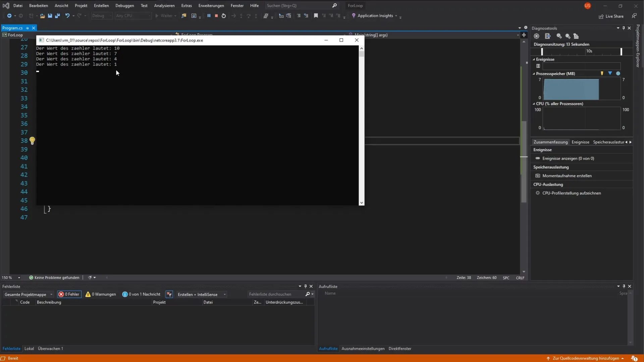The width and height of the screenshot is (644, 362).
Task: Switch to Ausnahmeeinstellungen tab
Action: pos(363,349)
